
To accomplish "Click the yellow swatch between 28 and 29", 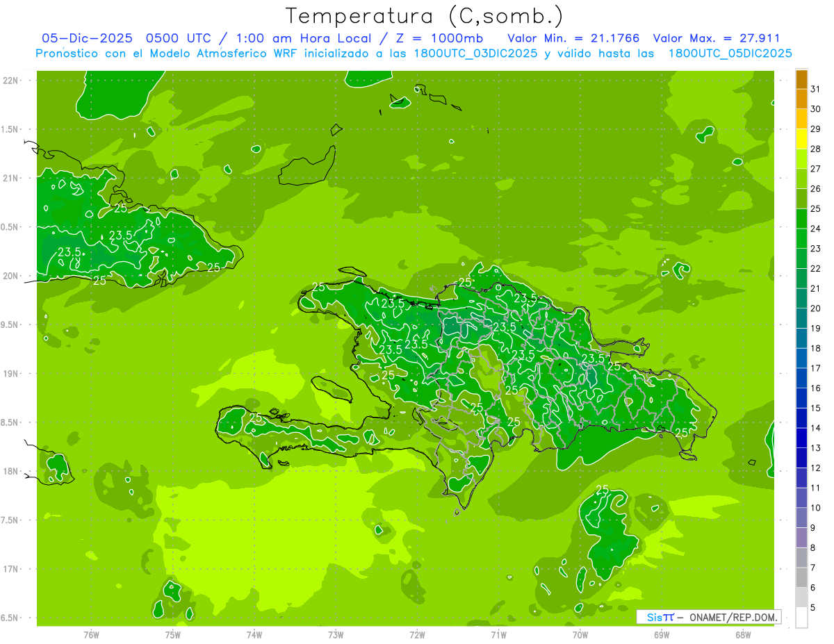I will [801, 139].
